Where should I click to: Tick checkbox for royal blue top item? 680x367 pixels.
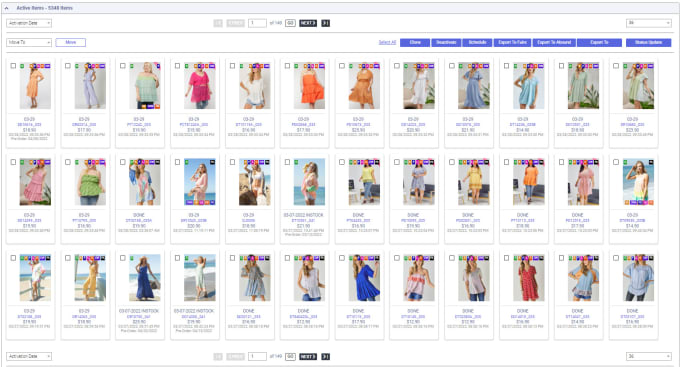click(x=342, y=258)
